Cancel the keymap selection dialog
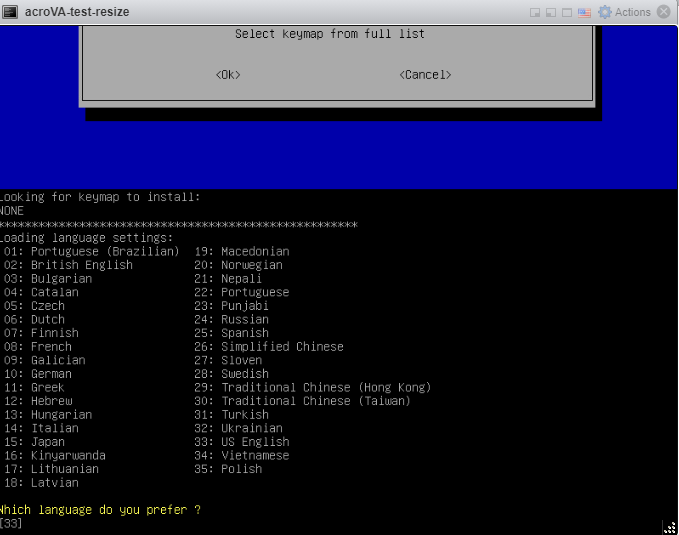679x535 pixels. coord(425,75)
